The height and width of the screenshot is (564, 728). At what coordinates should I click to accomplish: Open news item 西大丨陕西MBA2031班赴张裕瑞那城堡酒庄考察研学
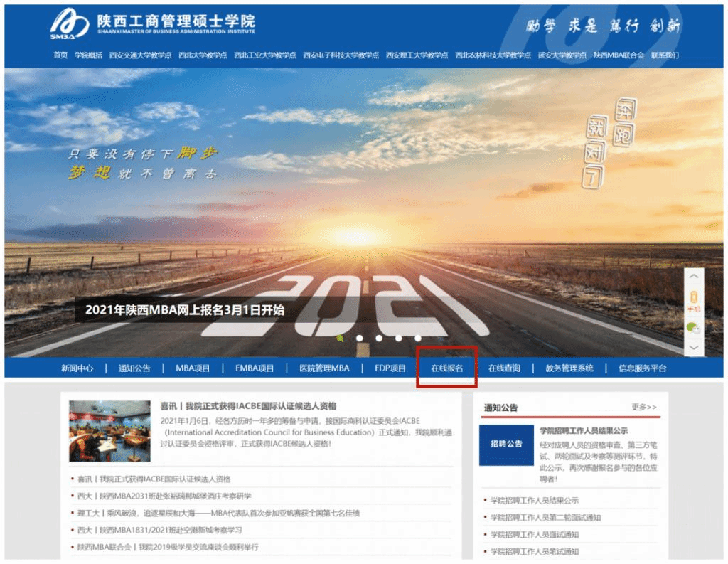pyautogui.click(x=164, y=496)
